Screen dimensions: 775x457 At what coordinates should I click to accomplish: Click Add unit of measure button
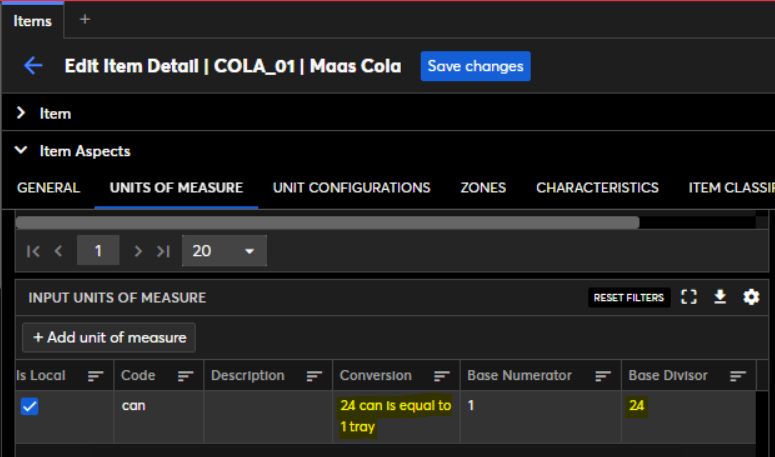pyautogui.click(x=109, y=337)
